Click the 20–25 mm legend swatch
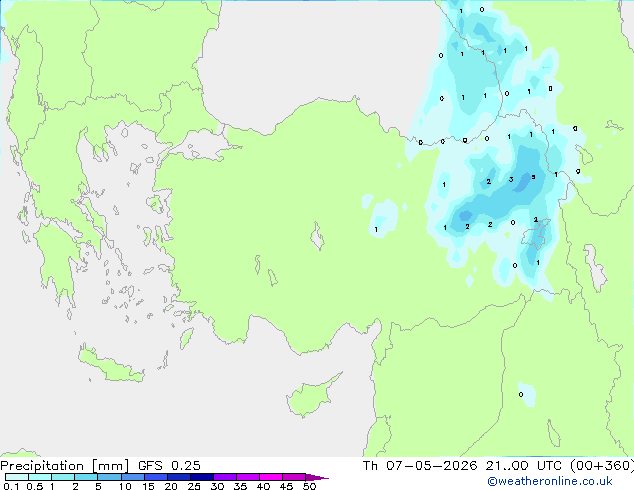This screenshot has height=490, width=634. pos(179,477)
